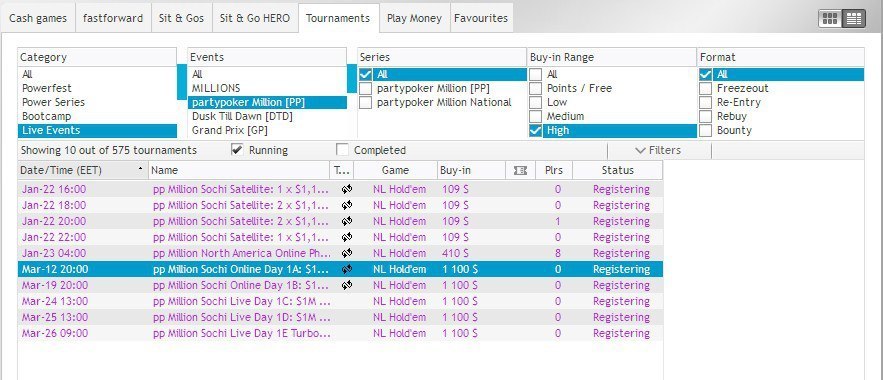Switch to grid tile view icon
The image size is (883, 380).
coord(830,19)
